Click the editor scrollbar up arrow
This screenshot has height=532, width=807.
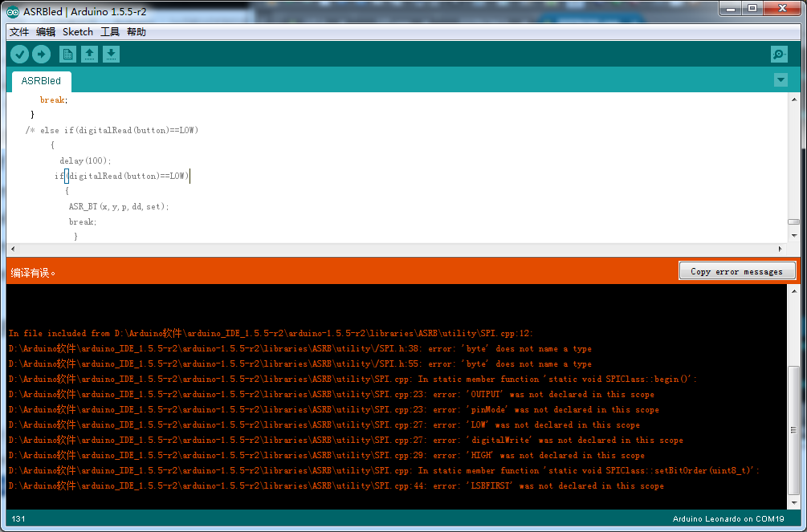pos(793,99)
